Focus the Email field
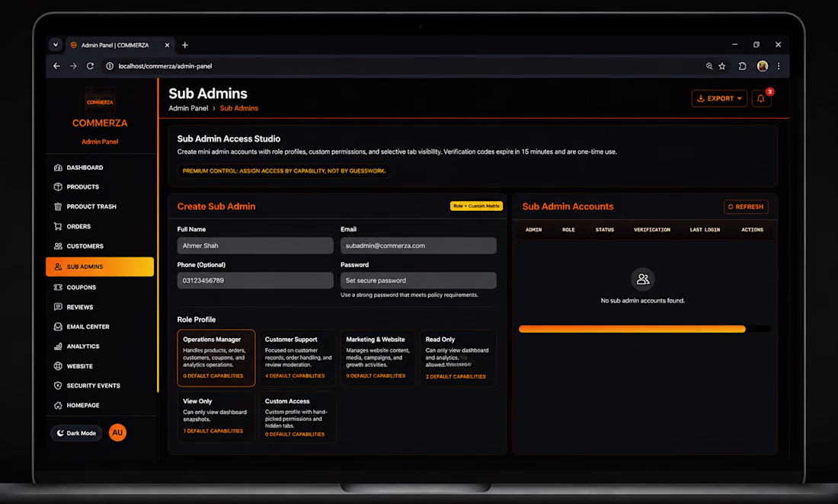 (x=418, y=246)
